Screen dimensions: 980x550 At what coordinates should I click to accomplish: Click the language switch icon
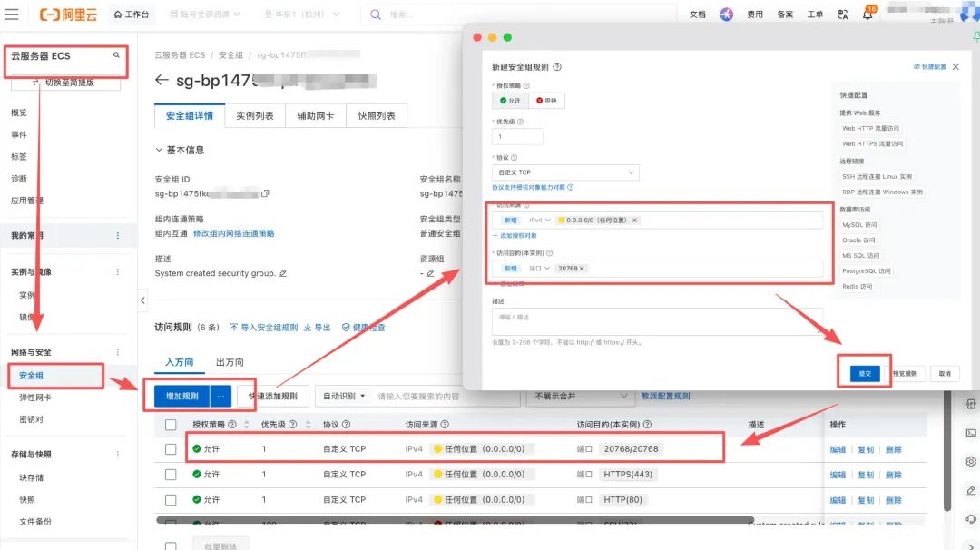pos(842,15)
